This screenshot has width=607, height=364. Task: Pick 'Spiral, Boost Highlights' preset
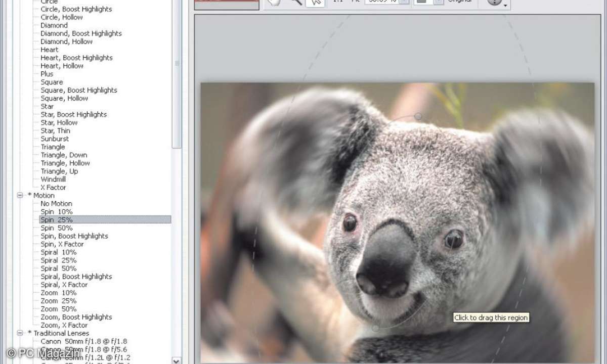(x=76, y=276)
